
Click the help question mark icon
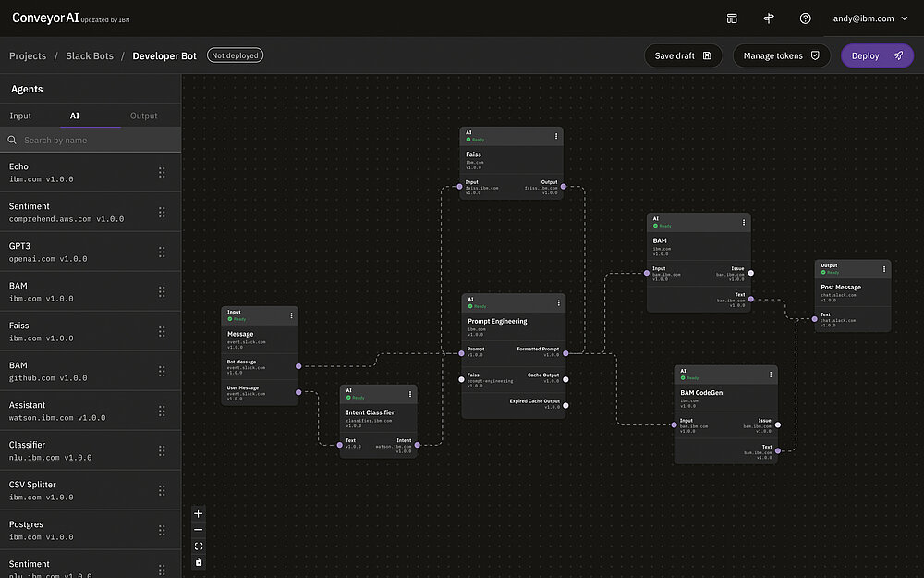[805, 18]
